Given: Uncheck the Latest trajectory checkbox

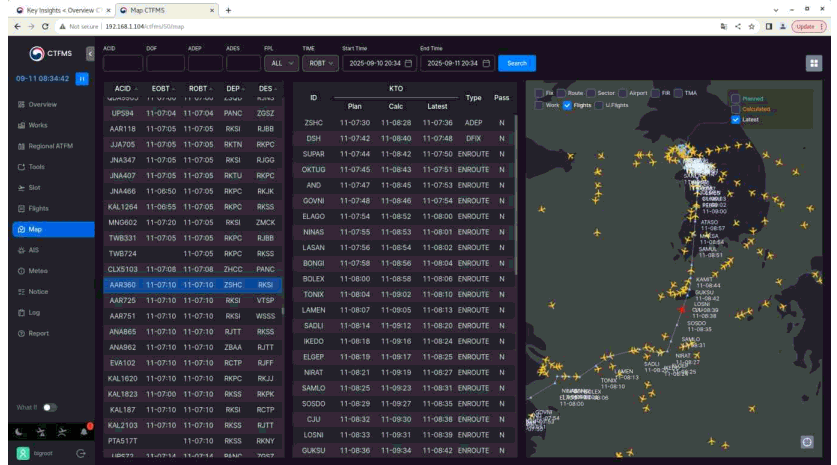Looking at the screenshot, I should pyautogui.click(x=736, y=120).
